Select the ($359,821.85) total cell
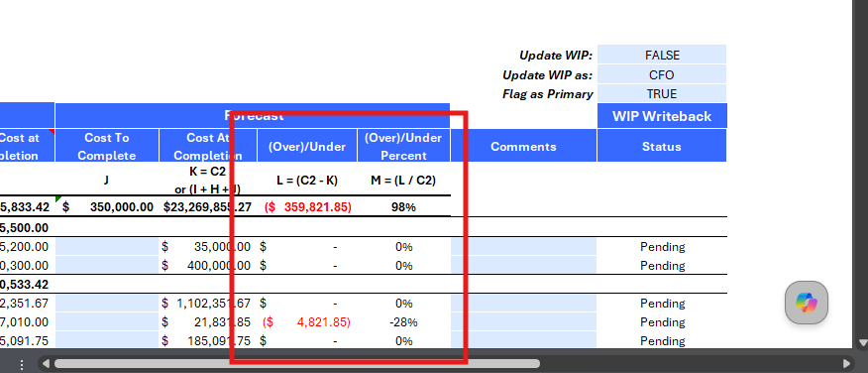The image size is (868, 373). click(307, 206)
